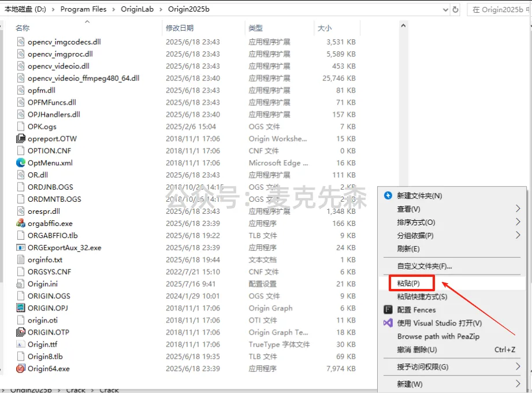The width and height of the screenshot is (532, 393).
Task: Navigate to OriginLab breadcrumb
Action: click(x=137, y=9)
